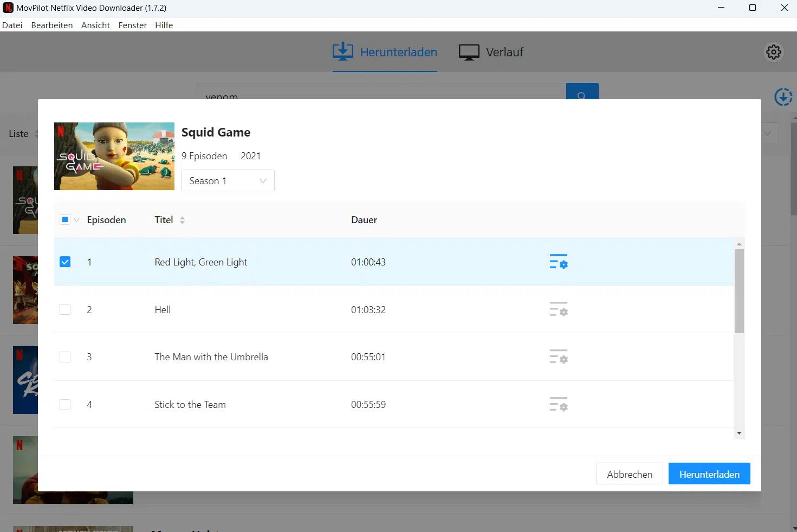
Task: Click the title Hell
Action: [x=163, y=310]
